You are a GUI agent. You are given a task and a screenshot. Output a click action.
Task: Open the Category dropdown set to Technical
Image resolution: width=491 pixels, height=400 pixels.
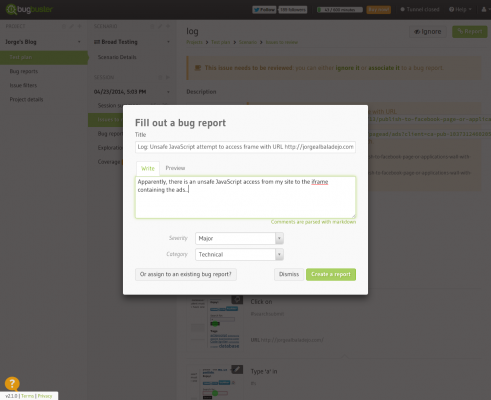coord(239,254)
